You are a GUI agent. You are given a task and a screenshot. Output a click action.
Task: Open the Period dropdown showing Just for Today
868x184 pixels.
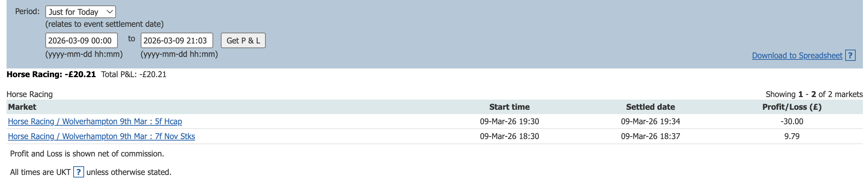tap(80, 12)
